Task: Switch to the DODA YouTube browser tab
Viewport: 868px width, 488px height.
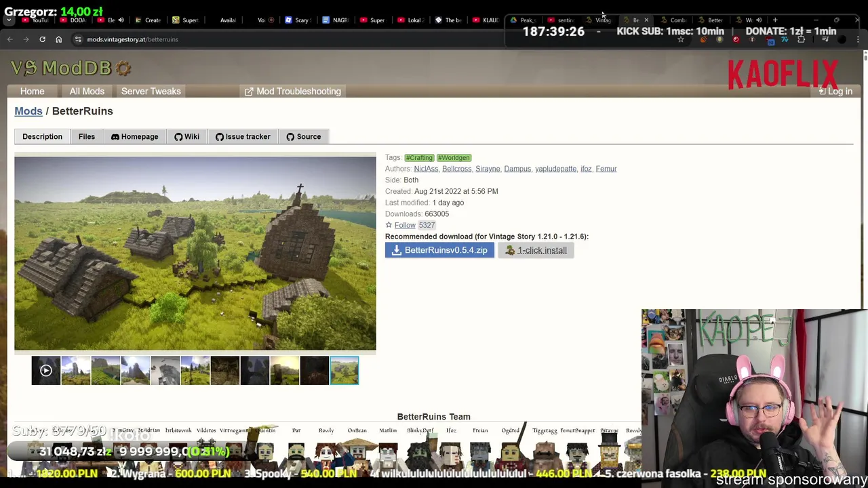Action: [x=73, y=20]
